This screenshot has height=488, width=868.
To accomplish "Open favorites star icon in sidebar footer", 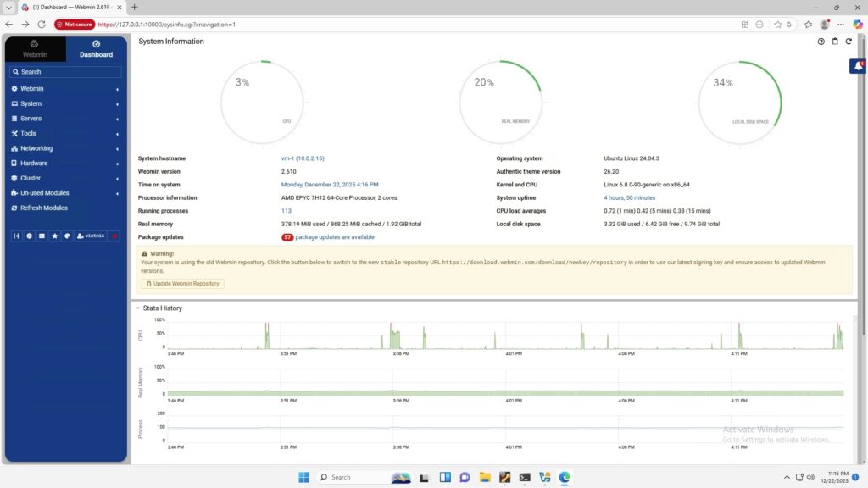I will (55, 236).
